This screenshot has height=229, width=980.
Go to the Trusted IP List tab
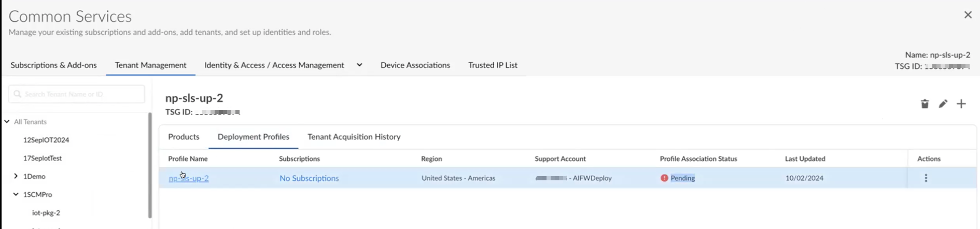pos(493,65)
